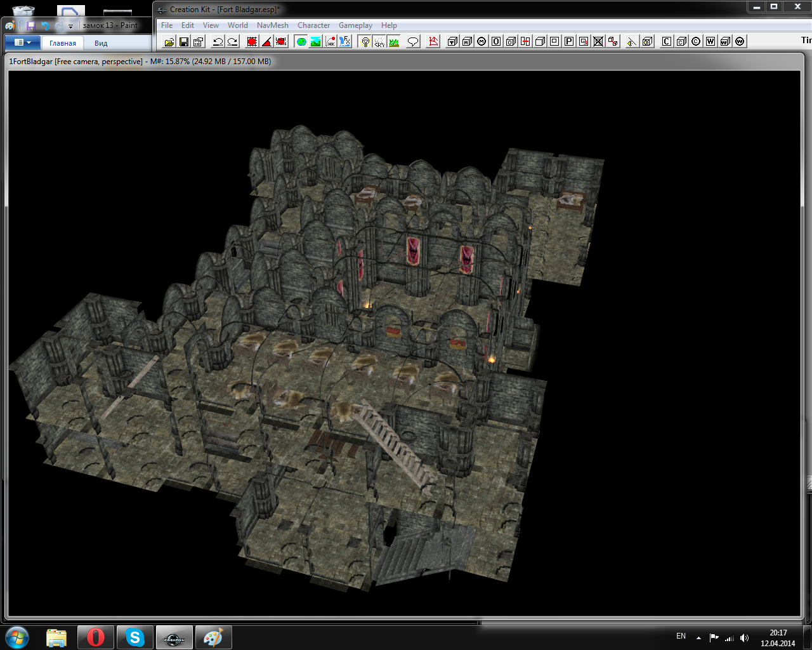This screenshot has height=650, width=812.
Task: Open the Edit menu
Action: pyautogui.click(x=188, y=25)
